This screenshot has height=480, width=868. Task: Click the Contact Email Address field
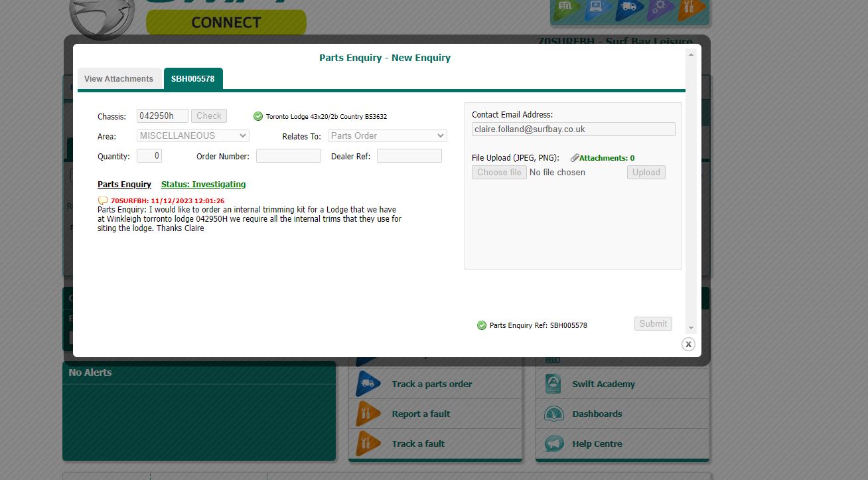573,129
